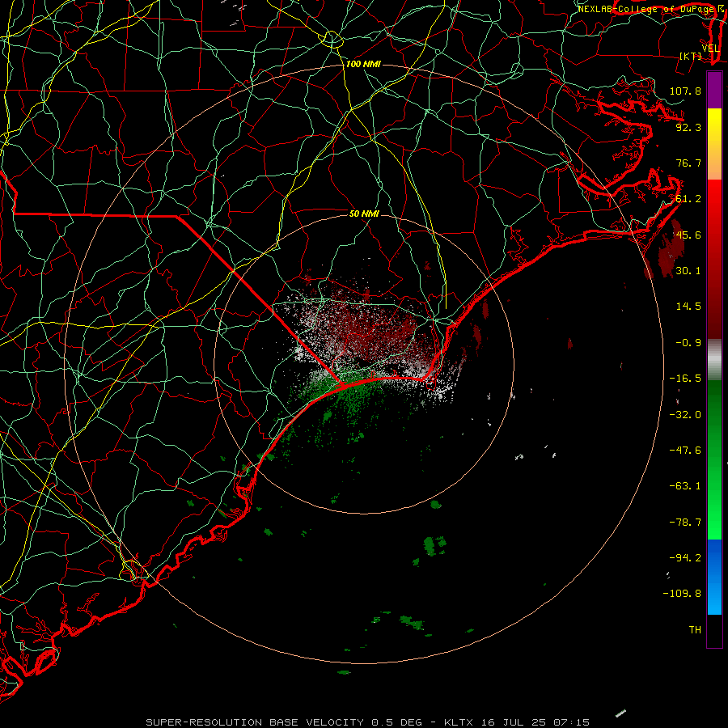Click the "100 NMI" range ring label
The image size is (728, 728).
pos(363,64)
